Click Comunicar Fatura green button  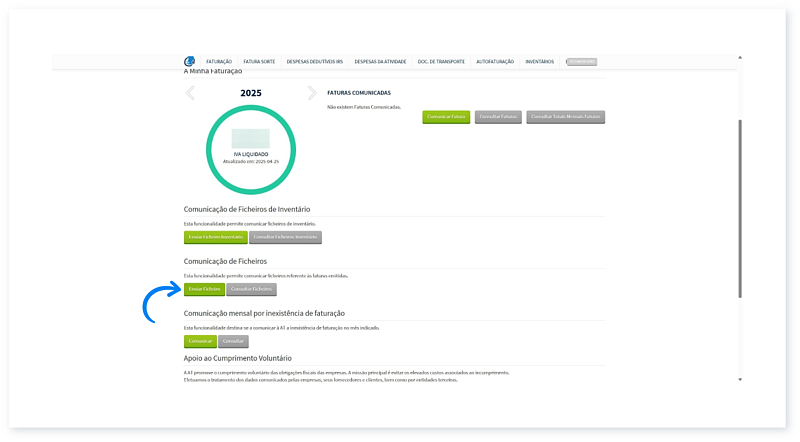(x=446, y=117)
